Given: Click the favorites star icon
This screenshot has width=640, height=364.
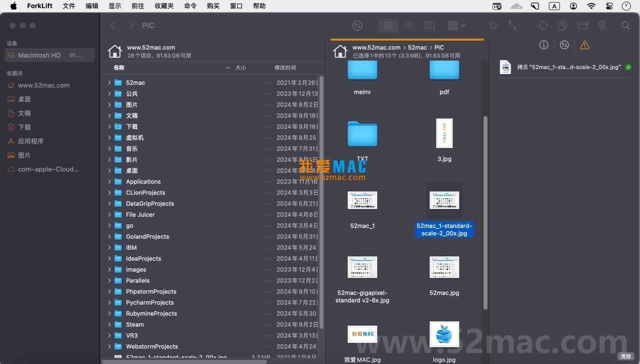Looking at the screenshot, I should click(x=493, y=25).
